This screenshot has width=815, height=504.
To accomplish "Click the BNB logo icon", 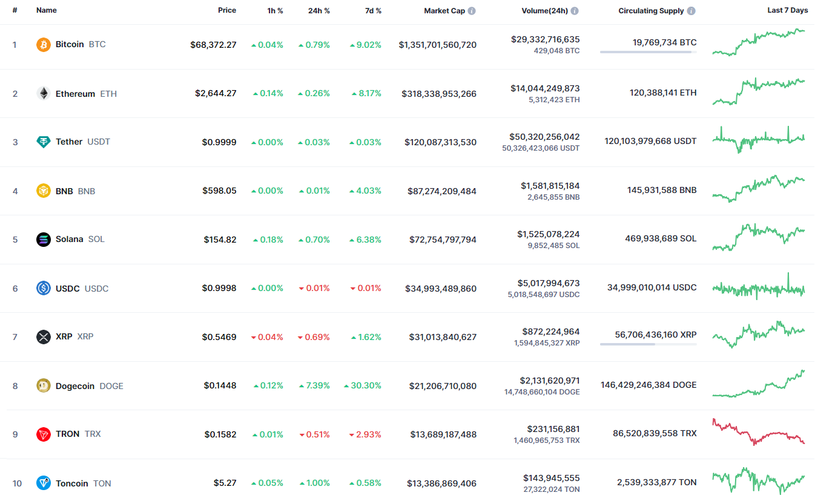I will (x=44, y=191).
